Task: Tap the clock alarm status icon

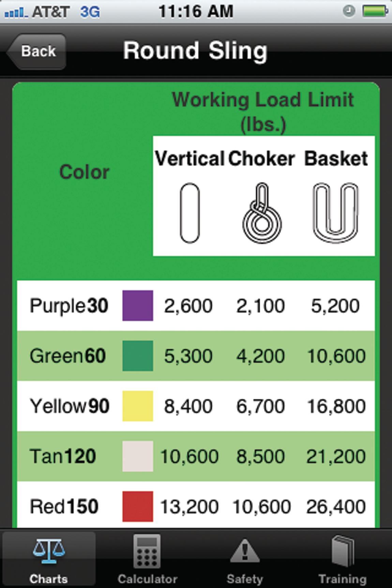Action: (349, 12)
